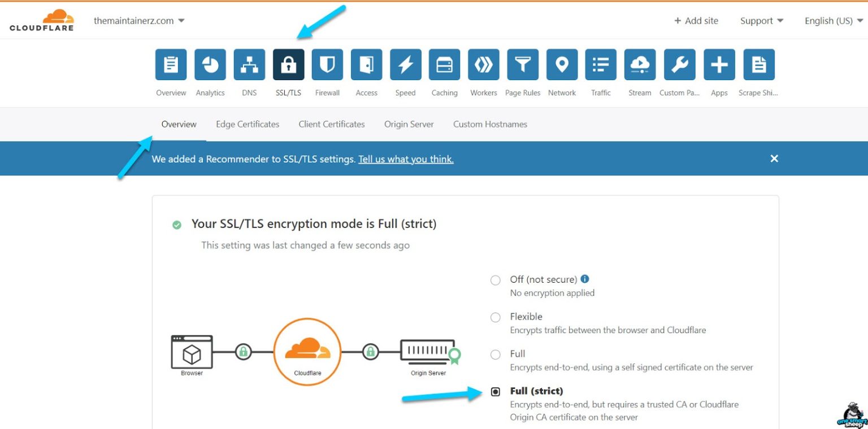
Task: Open the Analytics pie chart icon
Action: click(210, 65)
